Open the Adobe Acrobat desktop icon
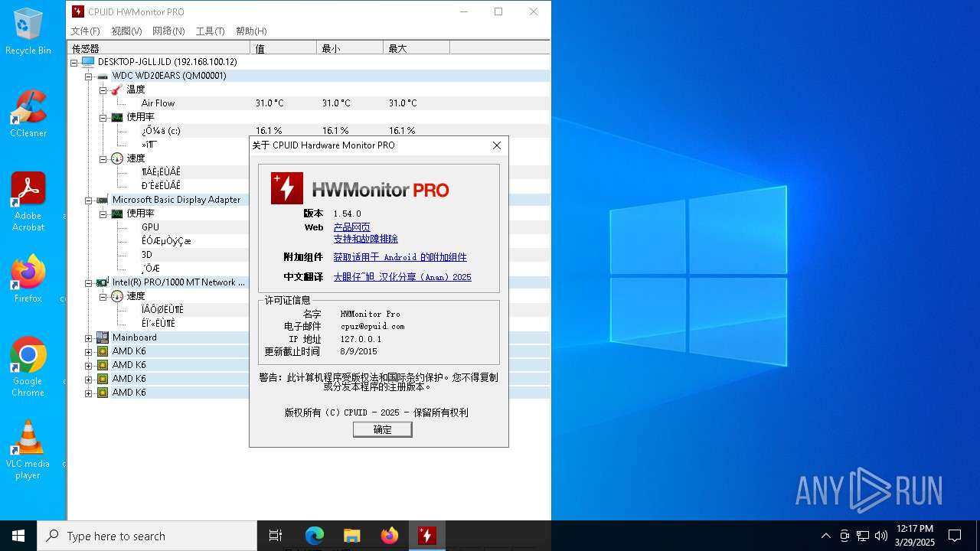Image resolution: width=980 pixels, height=551 pixels. pos(28,201)
